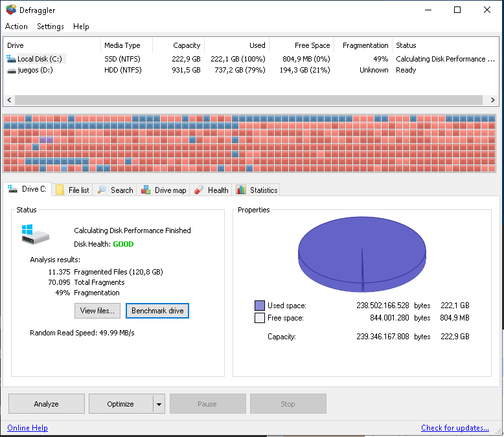This screenshot has width=504, height=437.
Task: Switch to the Statistics tab
Action: 257,190
